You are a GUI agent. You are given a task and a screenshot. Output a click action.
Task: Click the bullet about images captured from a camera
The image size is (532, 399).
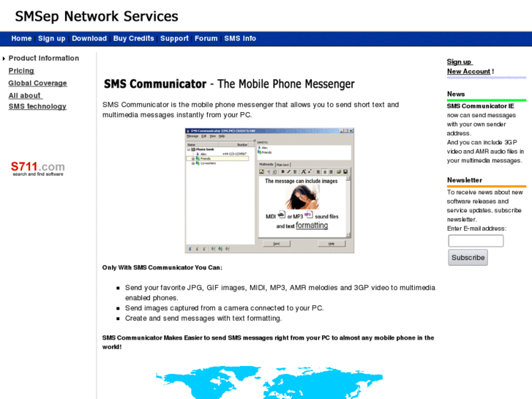point(224,308)
